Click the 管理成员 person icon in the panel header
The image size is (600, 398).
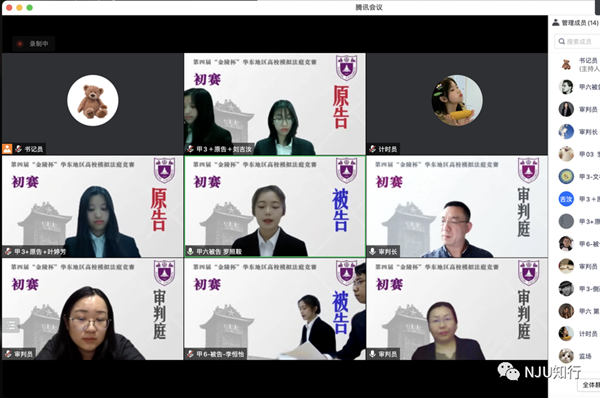pos(556,23)
